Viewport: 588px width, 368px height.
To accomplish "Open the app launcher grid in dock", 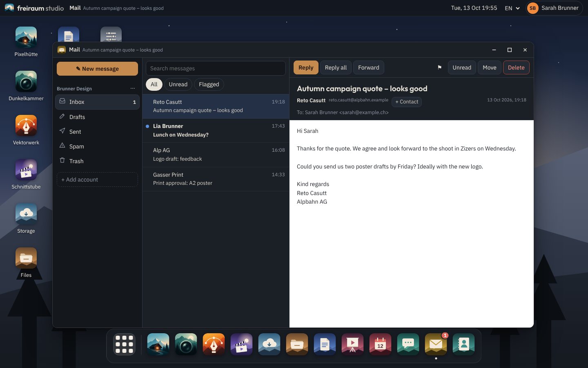I will pos(125,344).
